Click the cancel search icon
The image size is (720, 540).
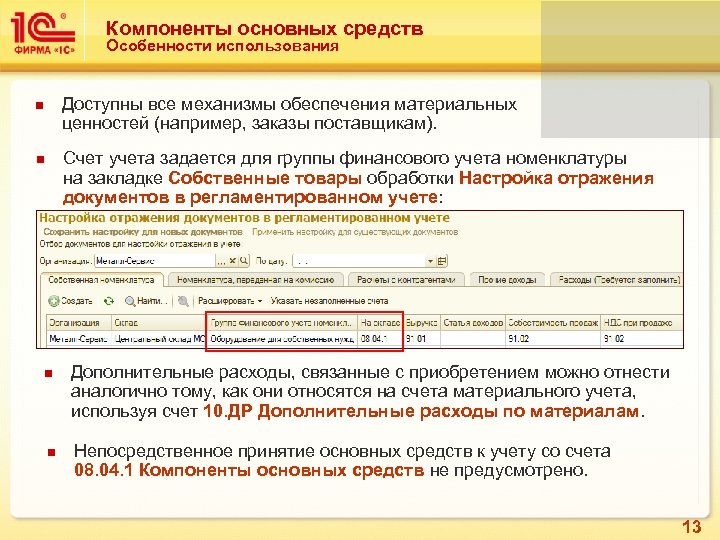[183, 301]
